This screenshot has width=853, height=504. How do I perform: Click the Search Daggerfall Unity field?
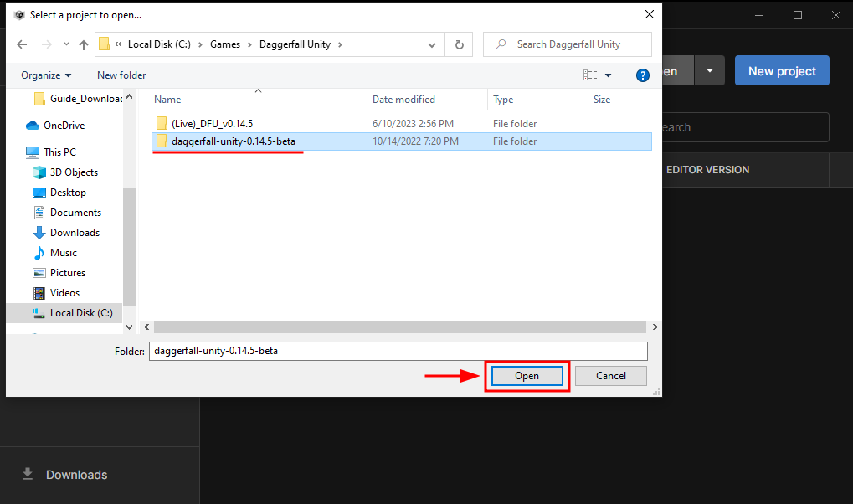coord(568,44)
